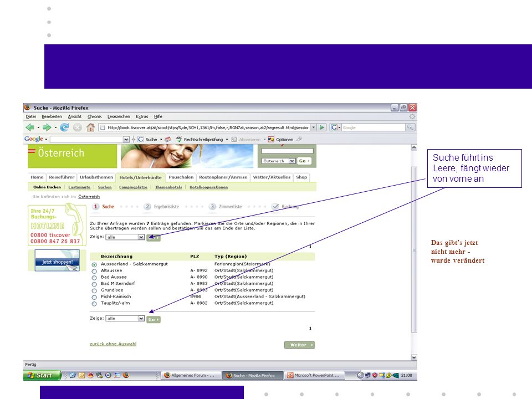
Task: Click the Stop loading icon
Action: [x=78, y=127]
